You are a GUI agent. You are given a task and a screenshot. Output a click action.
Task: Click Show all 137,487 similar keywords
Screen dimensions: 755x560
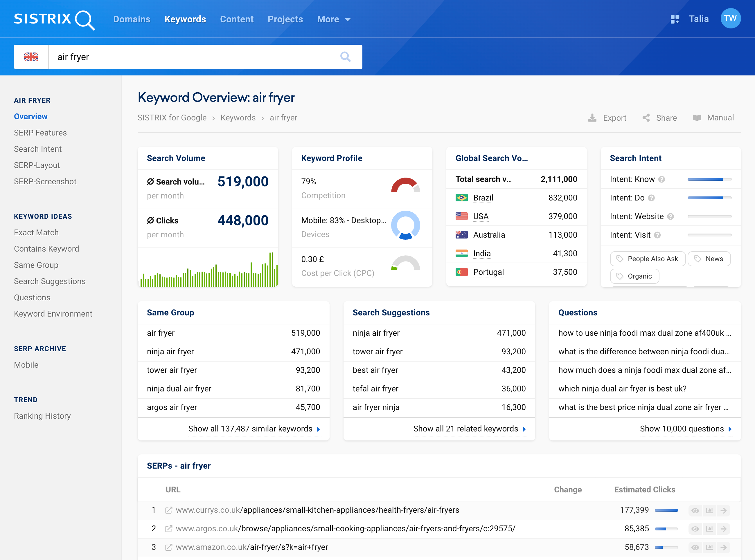(254, 429)
